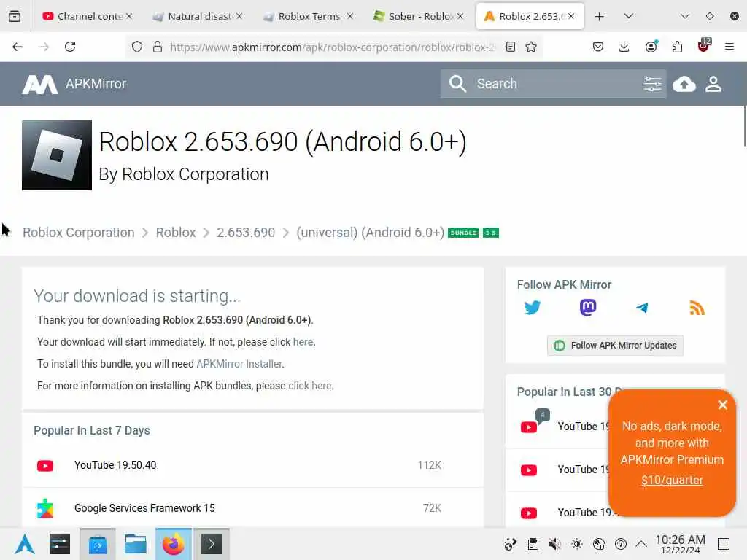
Task: Activate Firefox in the taskbar
Action: [174, 544]
